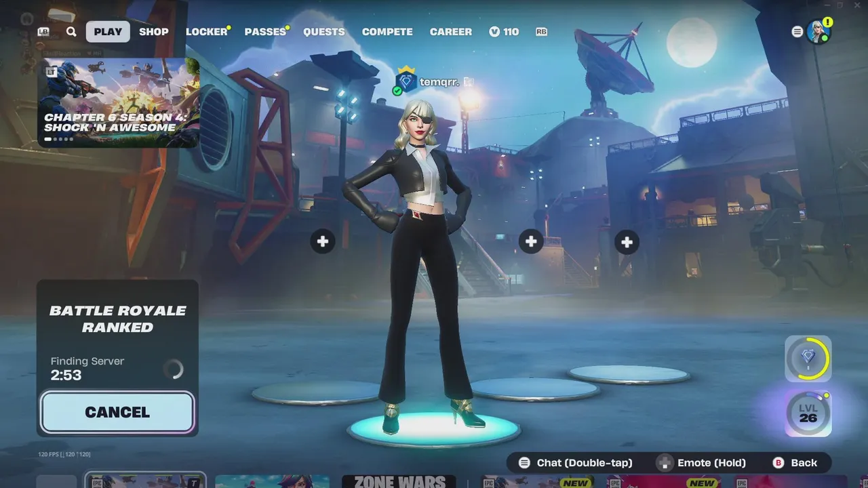Click the news banner page indicator dots
Viewport: 868px width, 488px height.
pyautogui.click(x=59, y=140)
